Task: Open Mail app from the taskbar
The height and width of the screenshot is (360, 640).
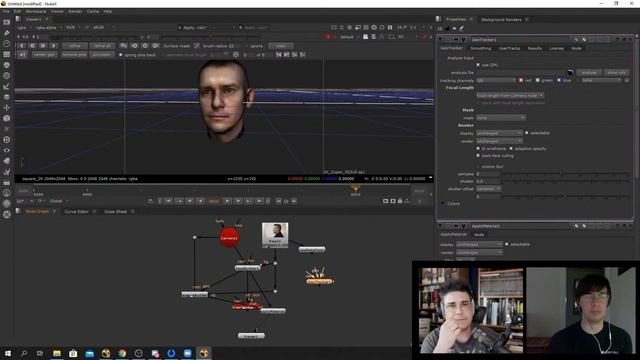Action: [x=89, y=353]
